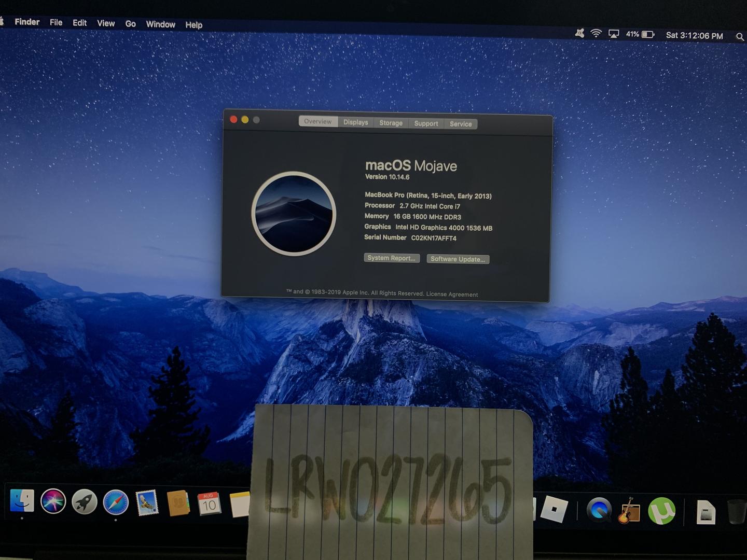Open Wi-Fi status menu
Screen dimensions: 747x560
pyautogui.click(x=596, y=34)
